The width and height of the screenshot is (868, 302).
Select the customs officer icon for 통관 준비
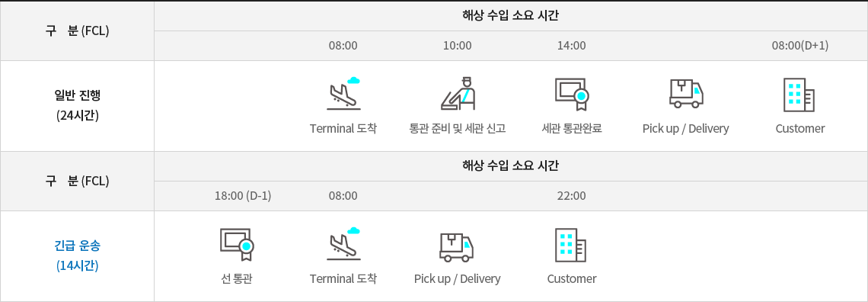pyautogui.click(x=458, y=95)
